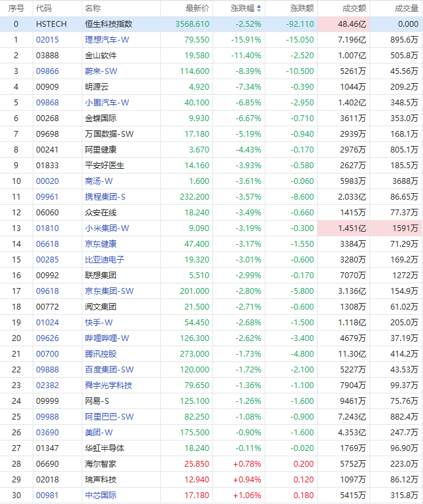The height and width of the screenshot is (504, 423).
Task: Sort by 涨跌额 column header
Action: (x=302, y=9)
